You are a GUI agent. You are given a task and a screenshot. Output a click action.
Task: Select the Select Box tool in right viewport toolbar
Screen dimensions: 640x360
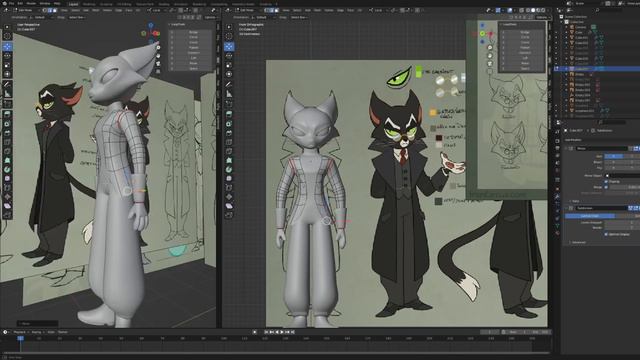point(229,27)
